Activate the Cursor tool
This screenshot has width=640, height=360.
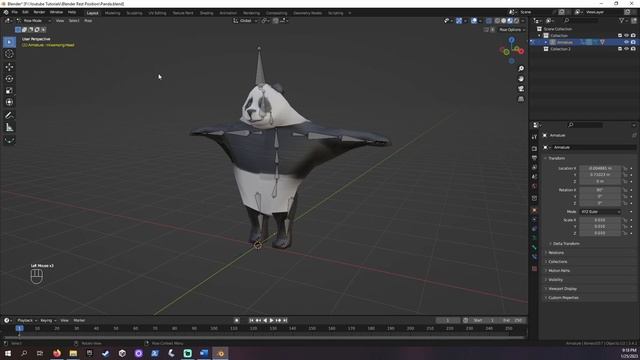coord(9,54)
